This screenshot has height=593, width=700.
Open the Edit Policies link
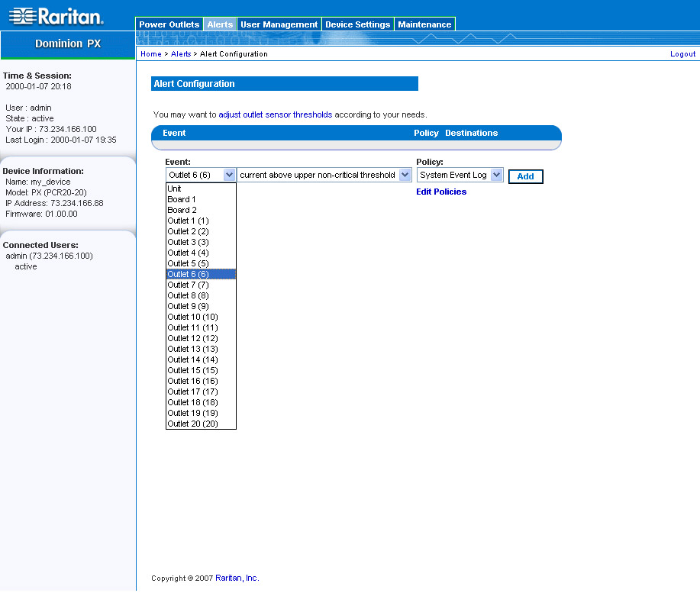tap(441, 192)
